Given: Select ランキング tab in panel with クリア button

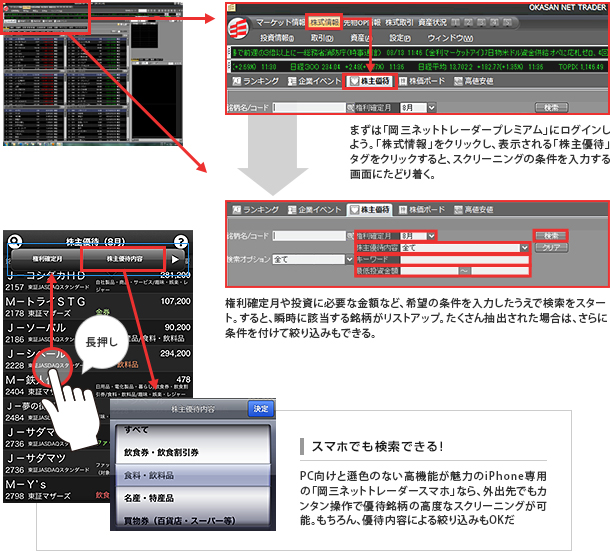Looking at the screenshot, I should pos(256,209).
